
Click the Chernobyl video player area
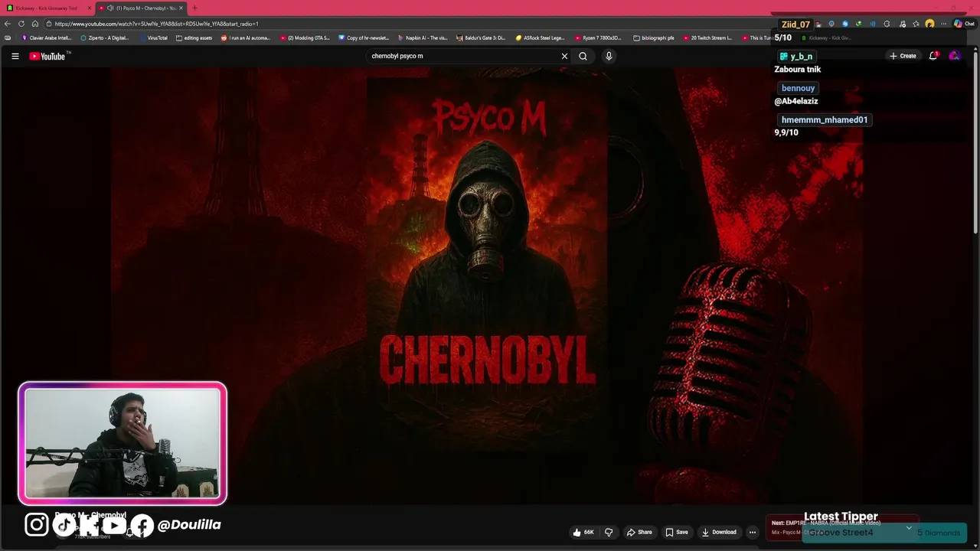pos(487,287)
